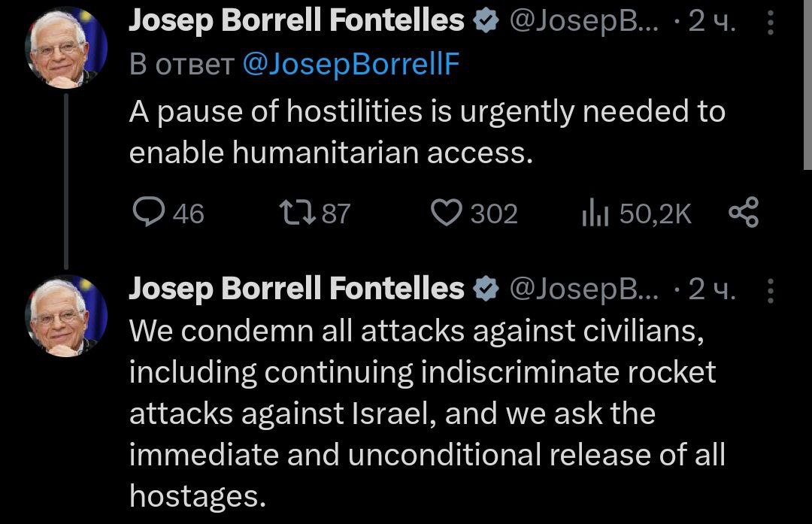812x524 pixels.
Task: Click the verified badge on the first tweet
Action: 486,23
